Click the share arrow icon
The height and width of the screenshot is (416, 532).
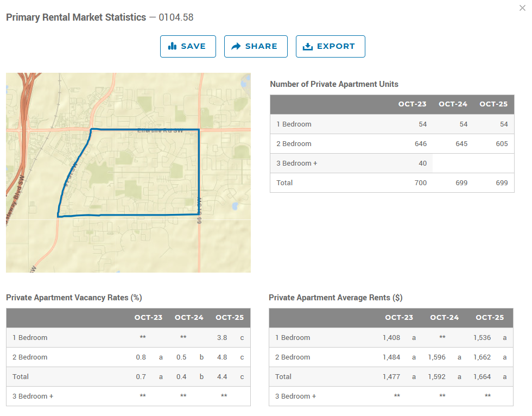[236, 46]
